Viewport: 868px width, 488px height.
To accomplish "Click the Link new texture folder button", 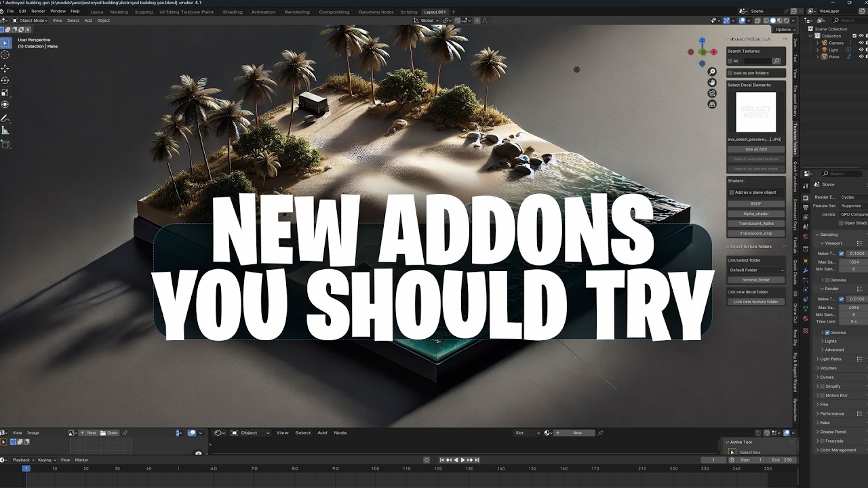I will pyautogui.click(x=756, y=302).
